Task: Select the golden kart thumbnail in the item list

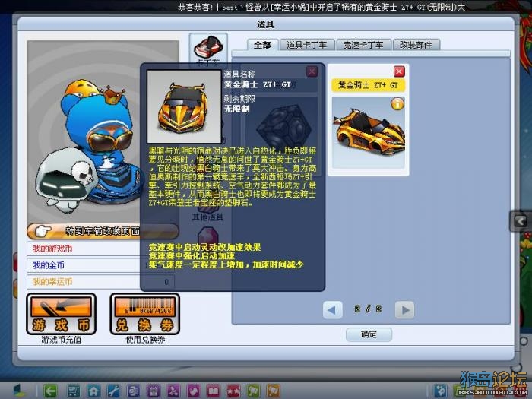Action: [x=369, y=133]
